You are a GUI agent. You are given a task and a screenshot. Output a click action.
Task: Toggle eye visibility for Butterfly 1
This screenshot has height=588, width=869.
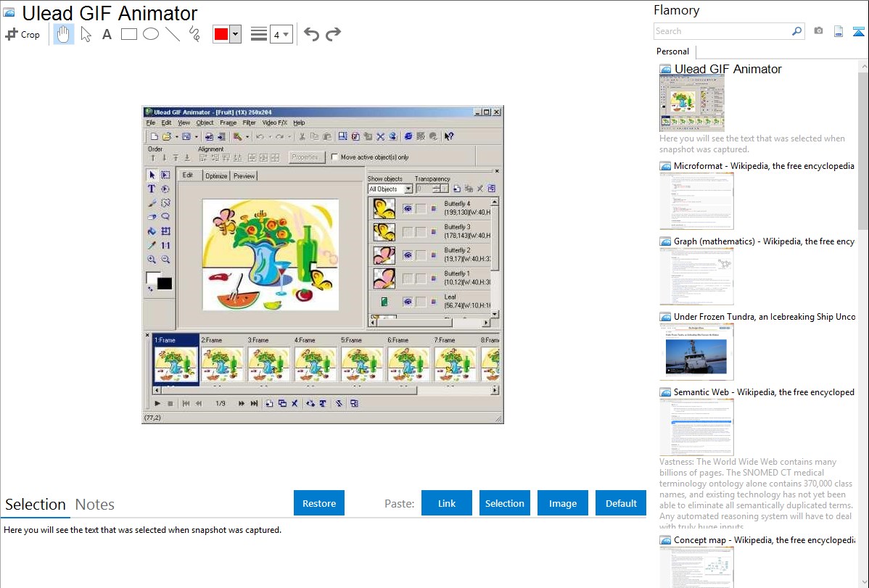tap(408, 278)
